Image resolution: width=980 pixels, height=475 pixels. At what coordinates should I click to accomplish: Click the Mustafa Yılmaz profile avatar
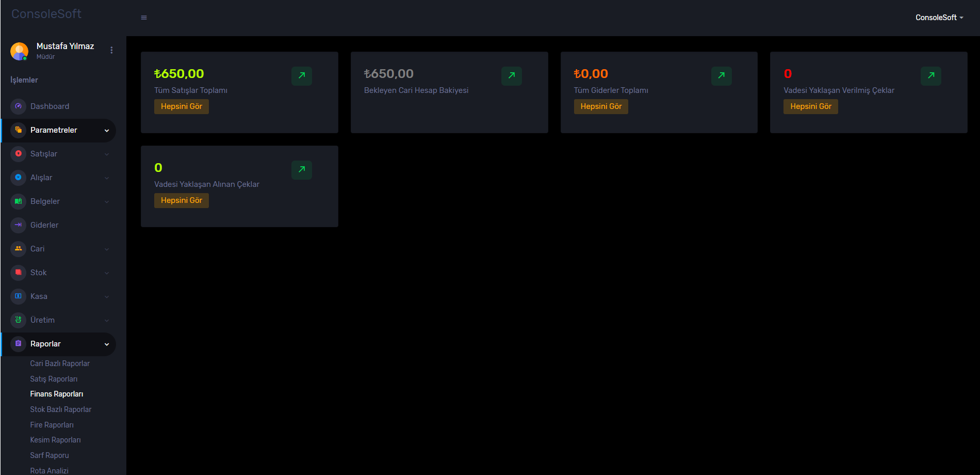coord(19,51)
